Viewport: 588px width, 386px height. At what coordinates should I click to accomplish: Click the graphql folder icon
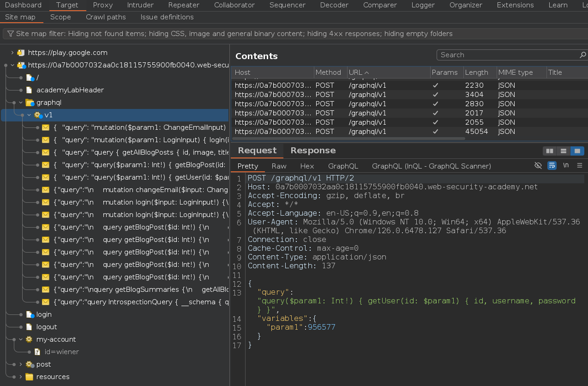pos(30,103)
